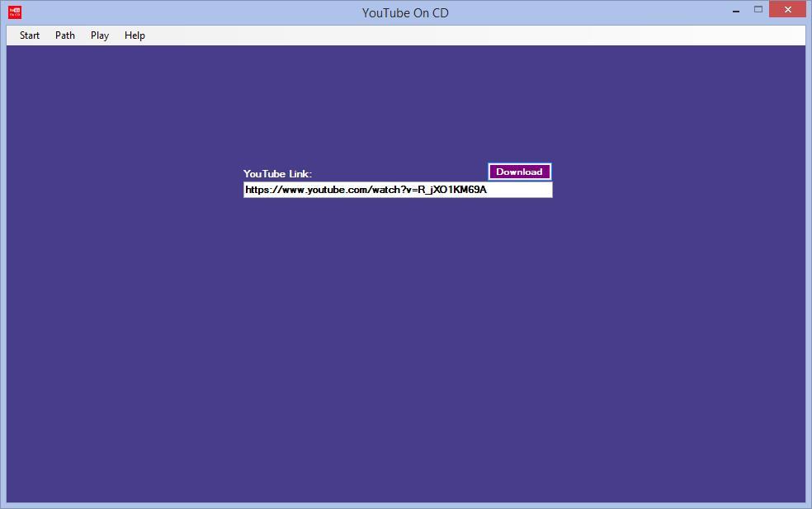Close the YouTube On CD window
Image resolution: width=812 pixels, height=509 pixels.
tap(788, 9)
